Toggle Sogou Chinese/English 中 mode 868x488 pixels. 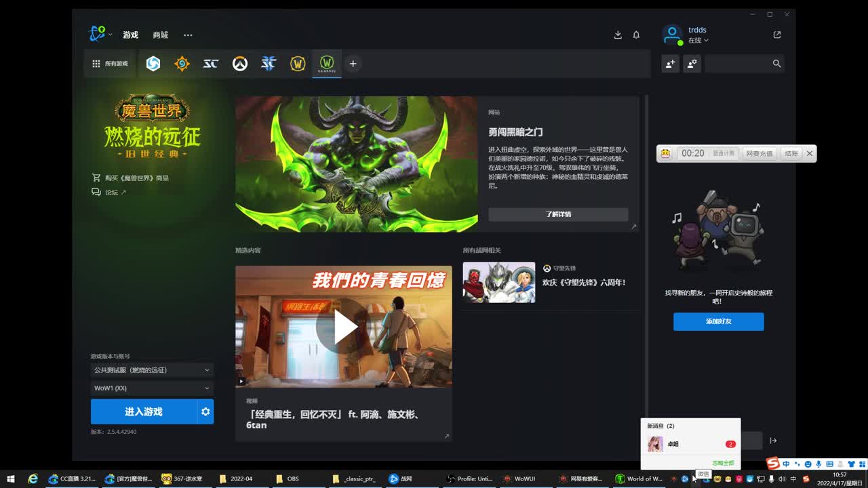click(786, 464)
